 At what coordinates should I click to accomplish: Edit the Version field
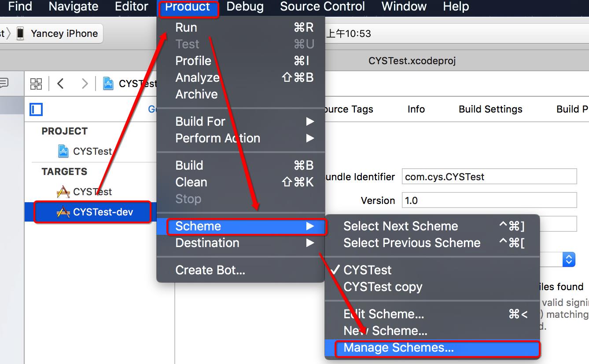click(489, 200)
